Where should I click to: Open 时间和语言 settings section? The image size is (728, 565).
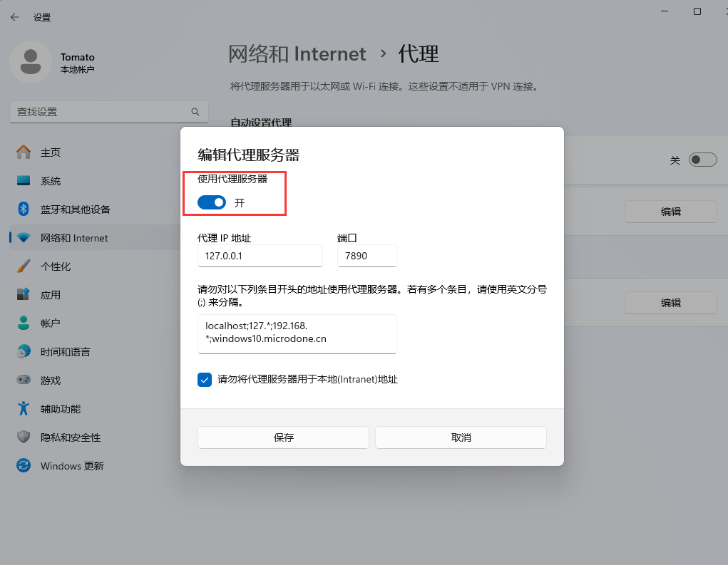[x=65, y=352]
